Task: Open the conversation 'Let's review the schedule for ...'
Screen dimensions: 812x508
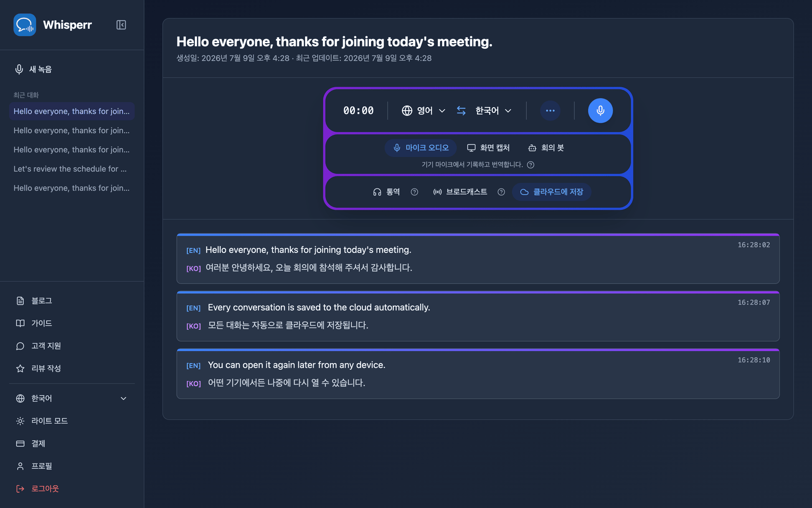Action: pyautogui.click(x=72, y=169)
